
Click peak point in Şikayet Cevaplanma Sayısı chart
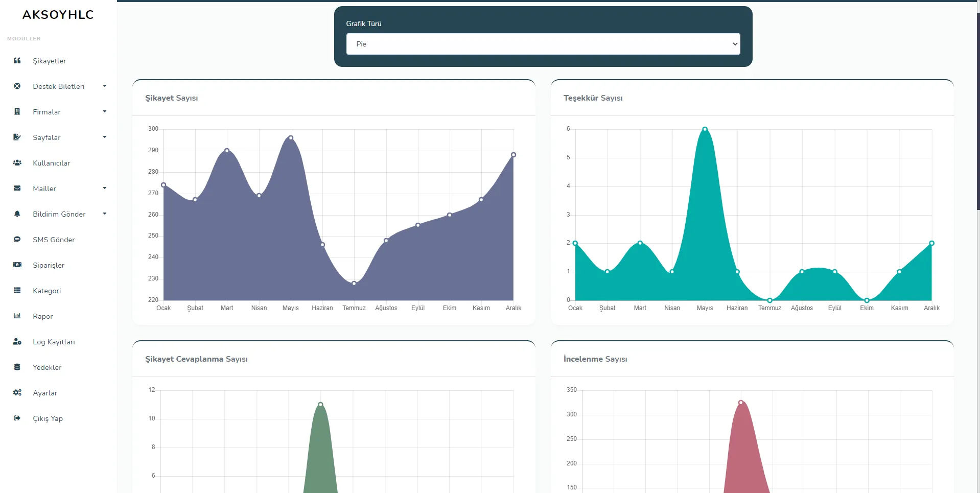click(x=320, y=405)
